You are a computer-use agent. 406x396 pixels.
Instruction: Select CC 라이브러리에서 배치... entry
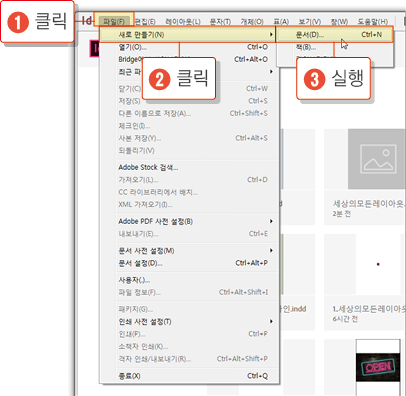click(x=189, y=192)
